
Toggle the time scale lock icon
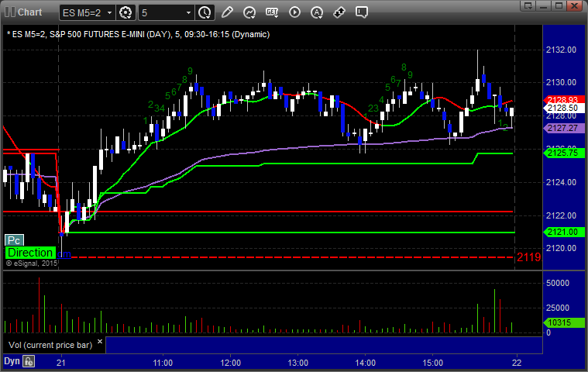point(29,361)
